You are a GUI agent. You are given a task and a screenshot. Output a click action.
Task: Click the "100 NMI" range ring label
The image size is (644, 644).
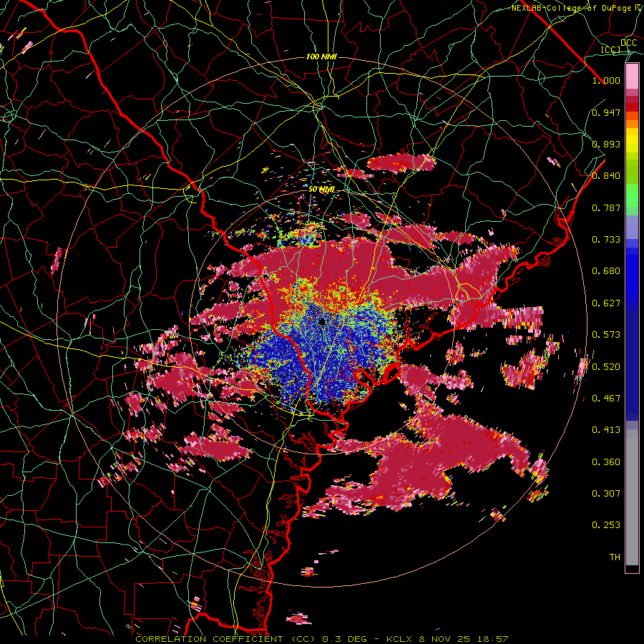[321, 57]
